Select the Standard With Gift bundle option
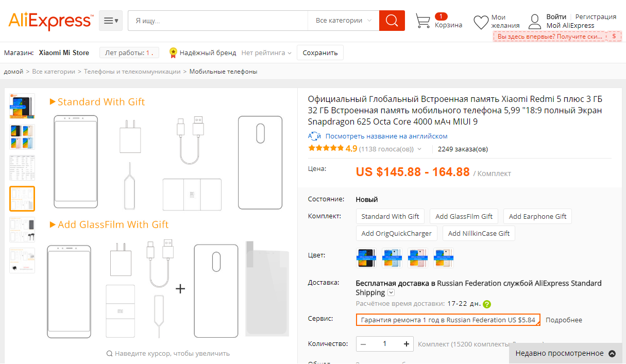Screen dimensions: 626x364 pyautogui.click(x=390, y=216)
